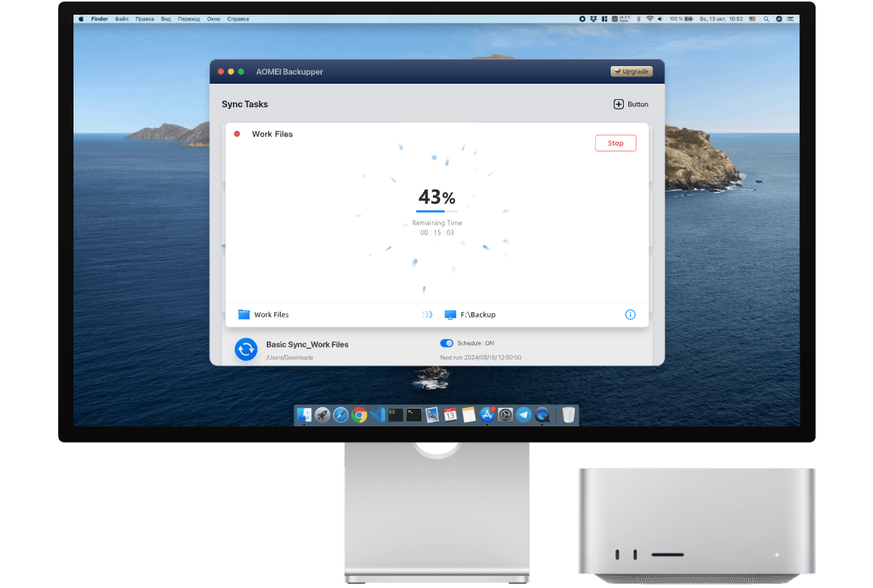Click the circle record icon in menu bar
Viewport: 873px width, 588px height.
pyautogui.click(x=583, y=19)
